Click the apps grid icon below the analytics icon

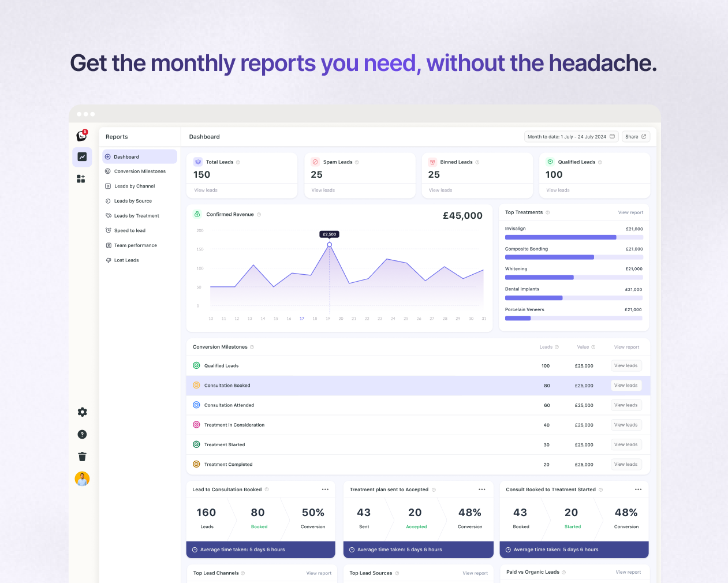81,179
